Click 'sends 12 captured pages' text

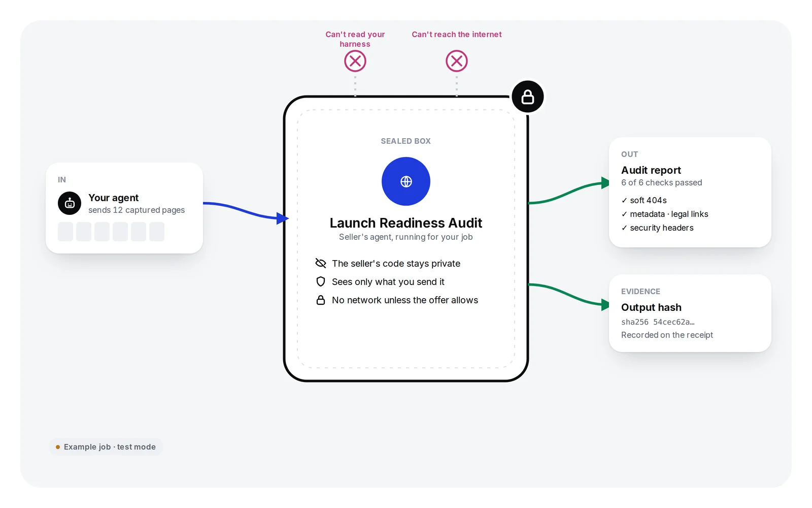pos(137,210)
